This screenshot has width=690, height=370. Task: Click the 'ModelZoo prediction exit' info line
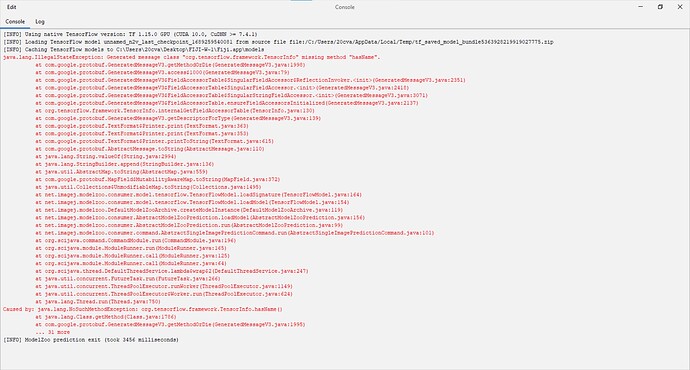point(91,340)
